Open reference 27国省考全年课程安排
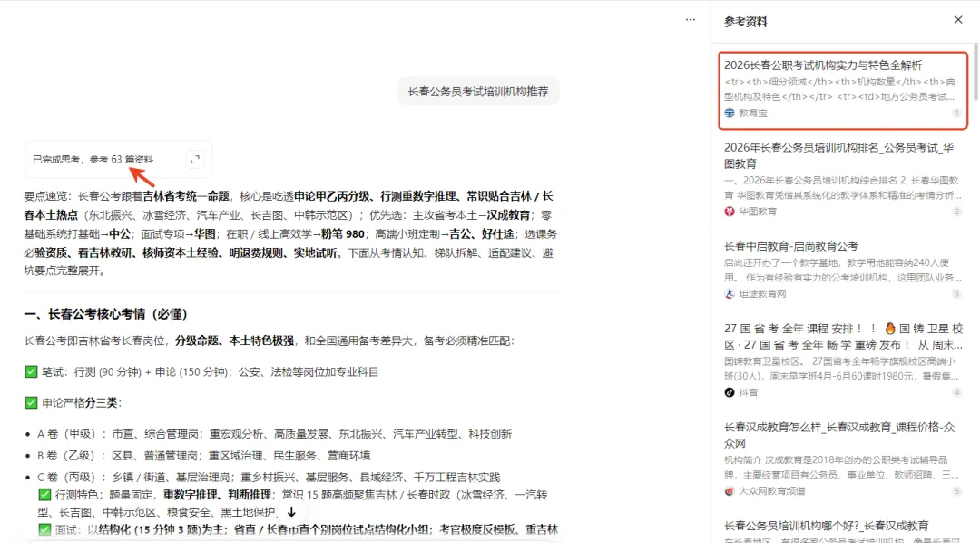Image resolution: width=980 pixels, height=543 pixels. point(843,337)
